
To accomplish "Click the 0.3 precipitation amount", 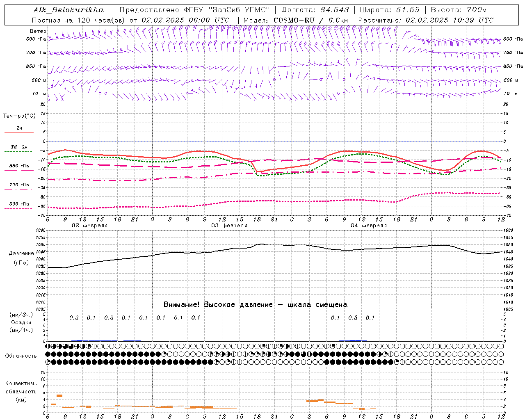I will [353, 317].
